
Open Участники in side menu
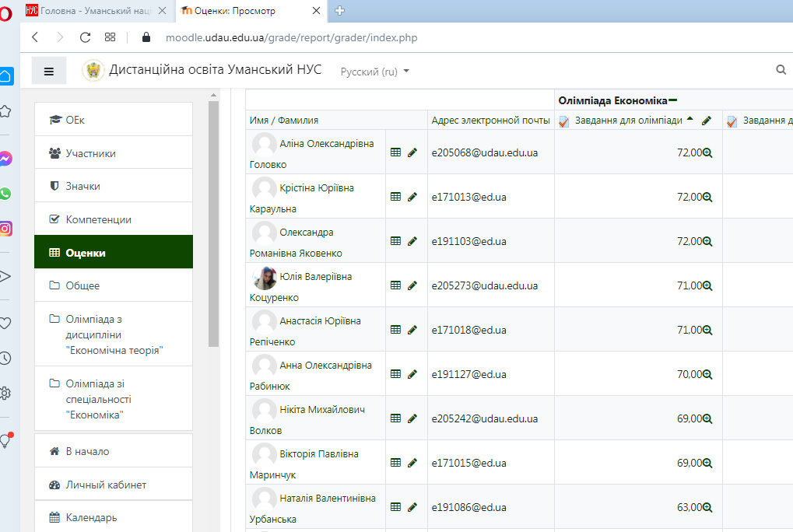[114, 153]
